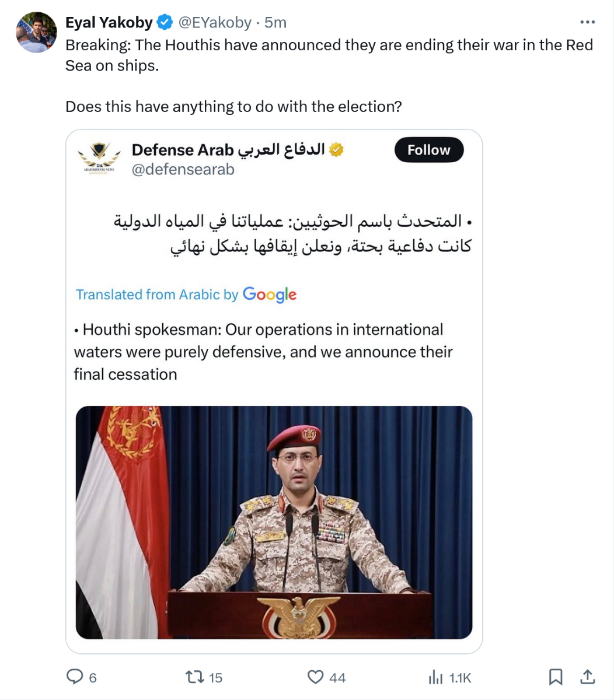The image size is (614, 700).
Task: Like the tweet with the heart icon
Action: coord(315,677)
